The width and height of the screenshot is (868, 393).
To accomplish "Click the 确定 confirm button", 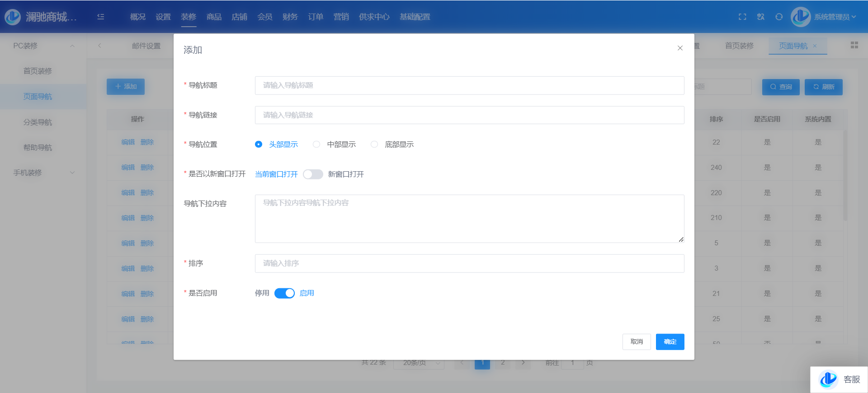I will click(x=670, y=342).
